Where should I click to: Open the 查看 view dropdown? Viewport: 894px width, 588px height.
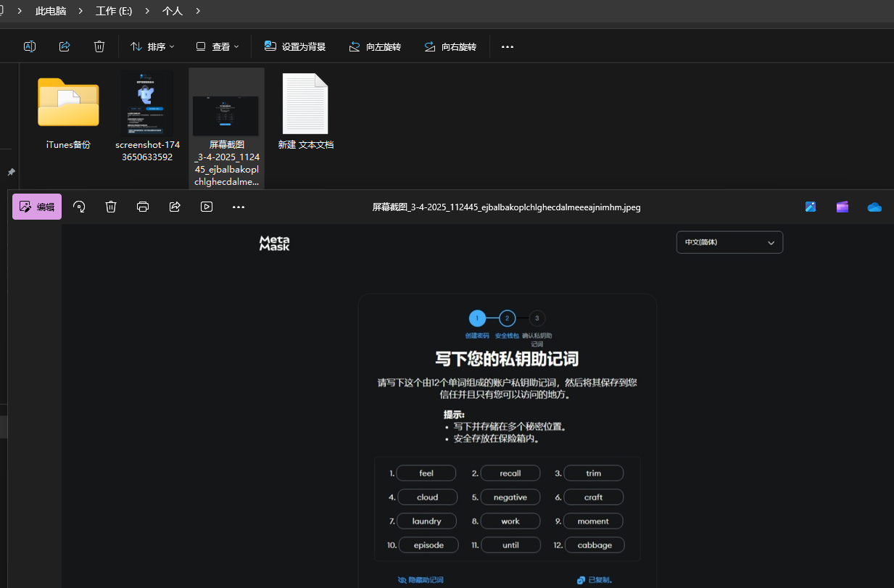click(x=218, y=46)
